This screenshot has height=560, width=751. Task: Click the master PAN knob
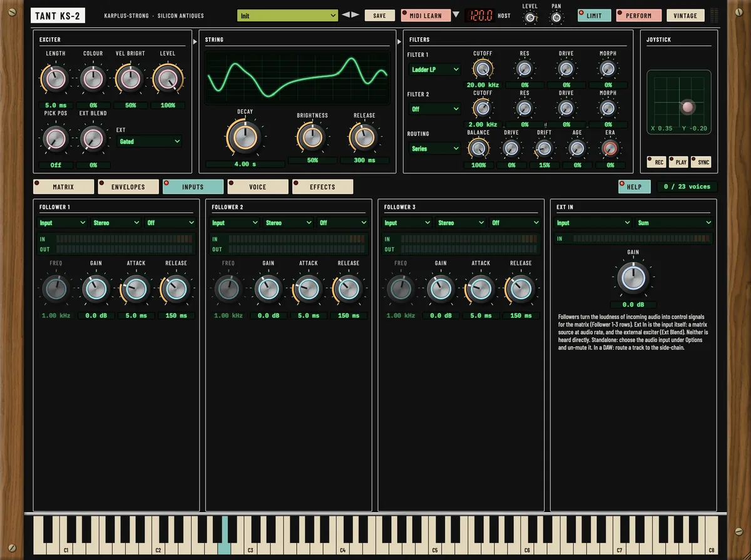pyautogui.click(x=556, y=18)
